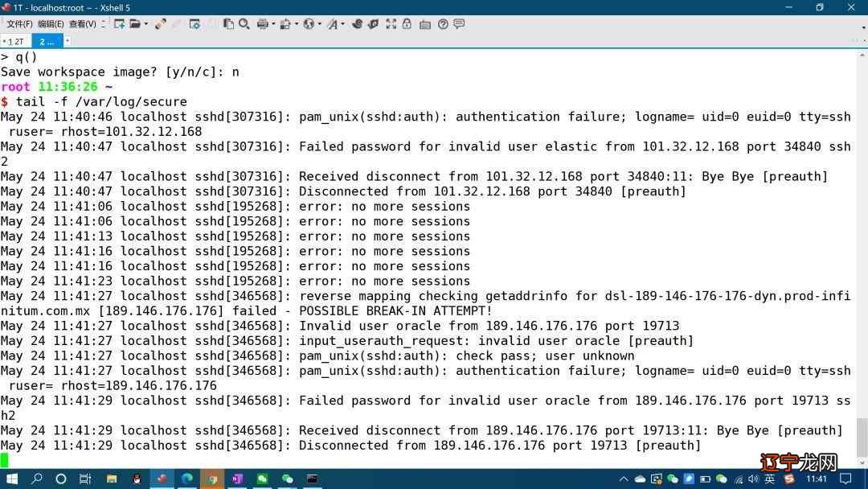Click the copy/paste clipboard toolbar icon
The width and height of the screenshot is (868, 489).
point(229,24)
